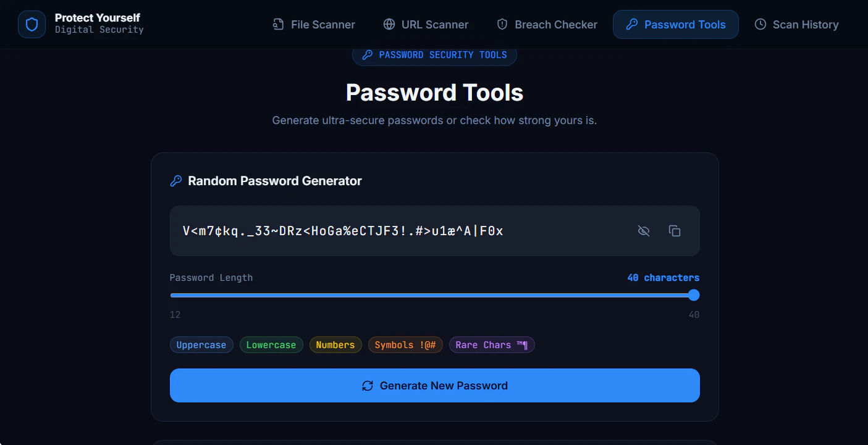Viewport: 868px width, 445px height.
Task: Open the File Scanner tab
Action: 314,25
